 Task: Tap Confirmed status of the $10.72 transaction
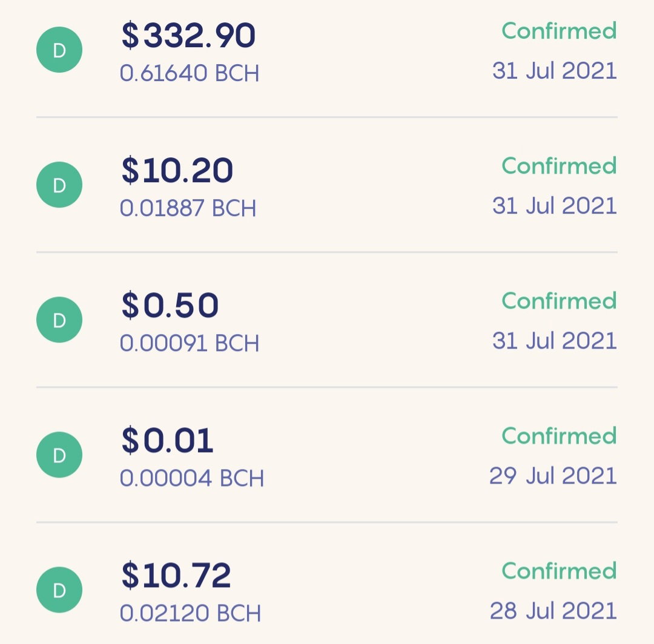(x=559, y=571)
